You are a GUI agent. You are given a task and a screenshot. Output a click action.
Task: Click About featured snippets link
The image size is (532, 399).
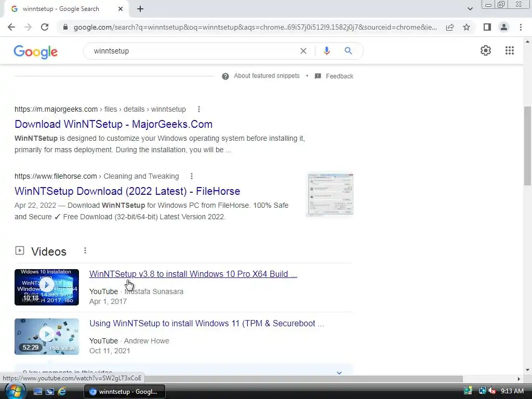tap(267, 76)
